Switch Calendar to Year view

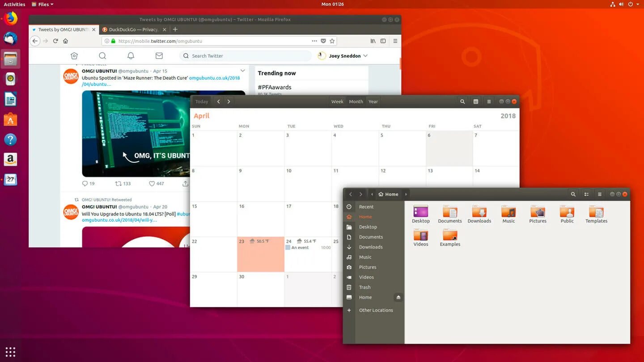click(x=373, y=101)
